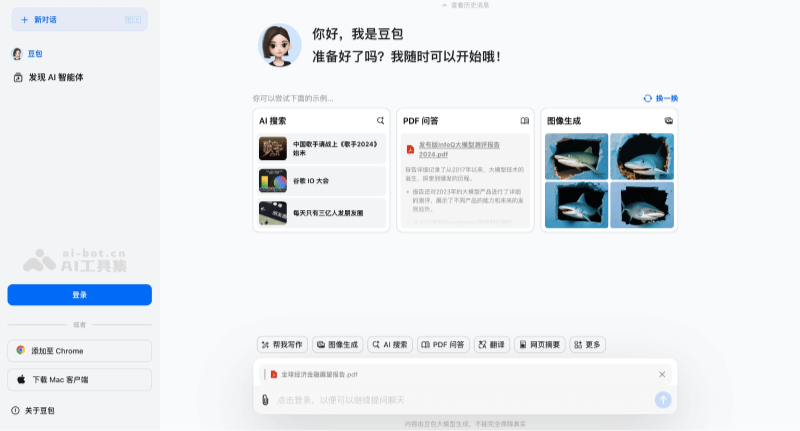Viewport: 800px width, 431px height.
Task: Select the 图像生成 skill chip
Action: 337,345
